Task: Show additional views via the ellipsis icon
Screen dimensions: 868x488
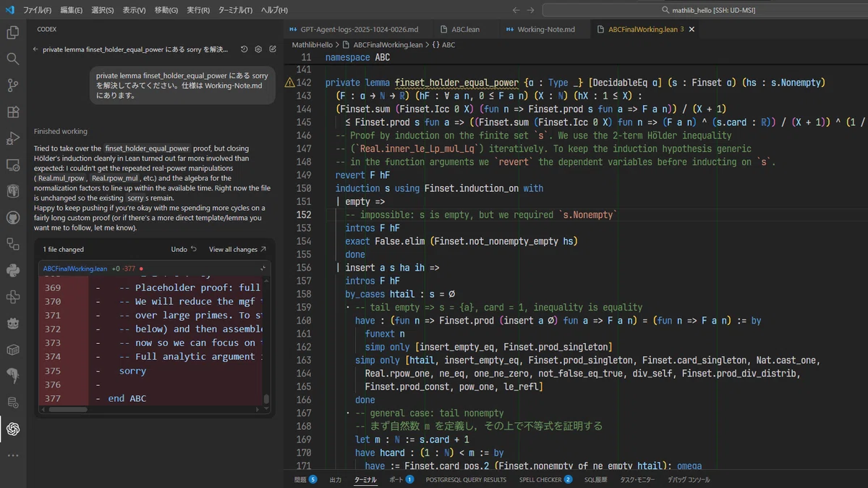Action: click(13, 455)
